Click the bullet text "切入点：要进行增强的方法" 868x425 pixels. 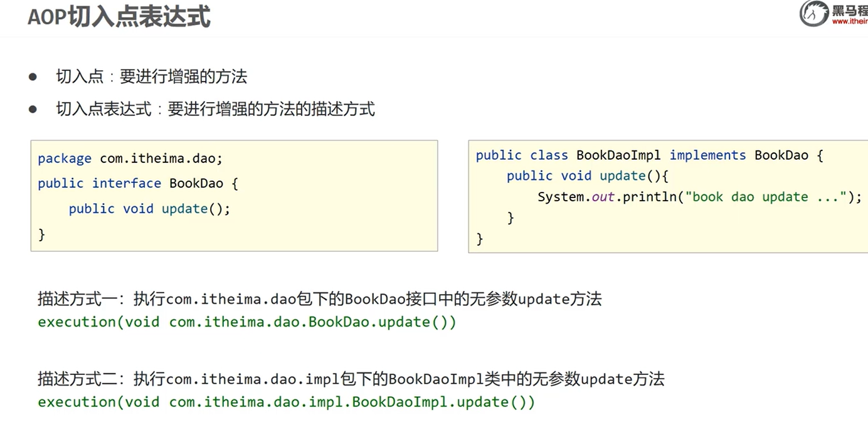(152, 76)
